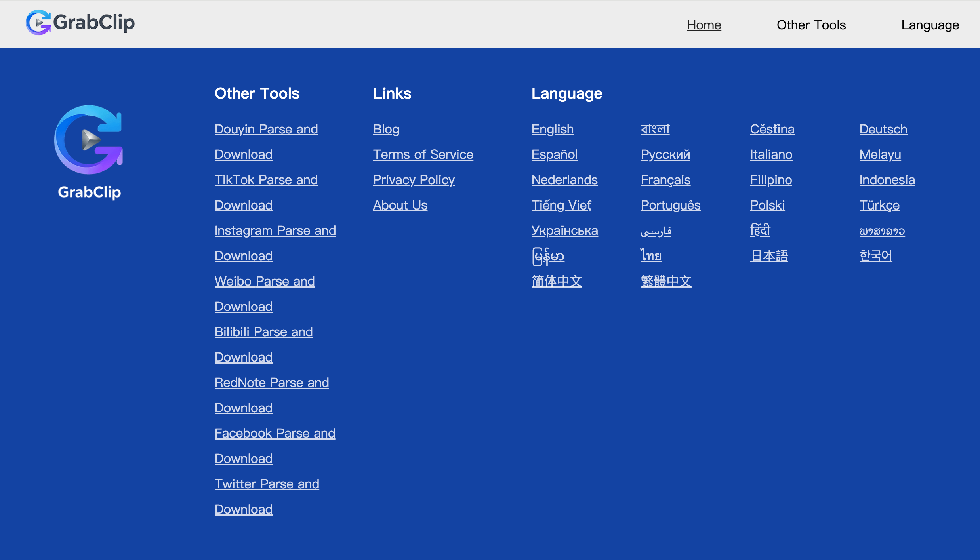View the Terms of Service
Viewport: 980px width, 560px height.
(x=423, y=154)
